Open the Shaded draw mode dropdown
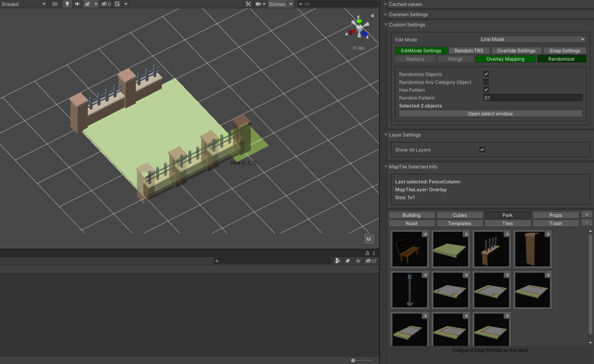 click(x=24, y=4)
